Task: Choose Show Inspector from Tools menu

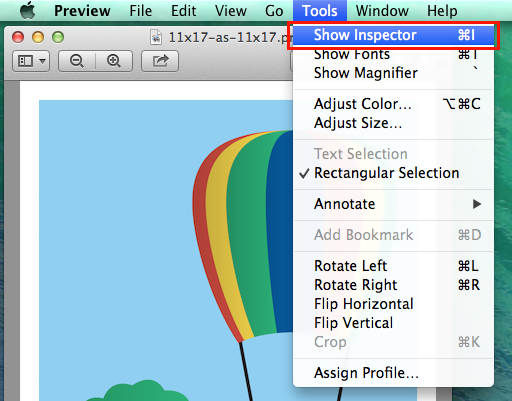Action: (x=394, y=35)
